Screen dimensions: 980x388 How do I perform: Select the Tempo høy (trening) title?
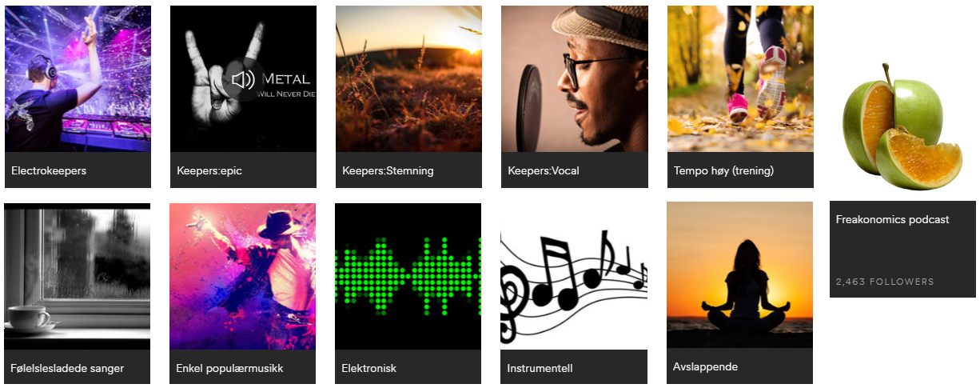click(723, 170)
